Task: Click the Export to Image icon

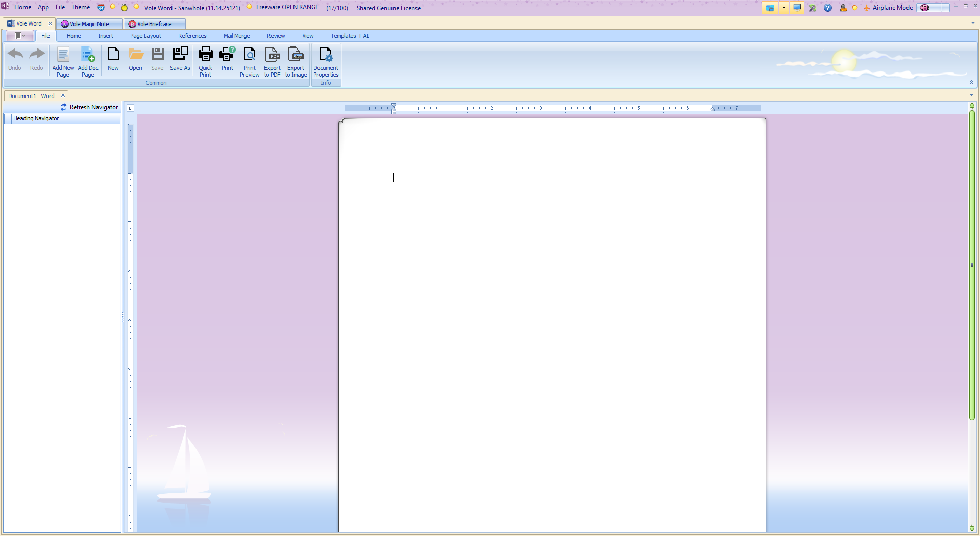Action: click(296, 55)
